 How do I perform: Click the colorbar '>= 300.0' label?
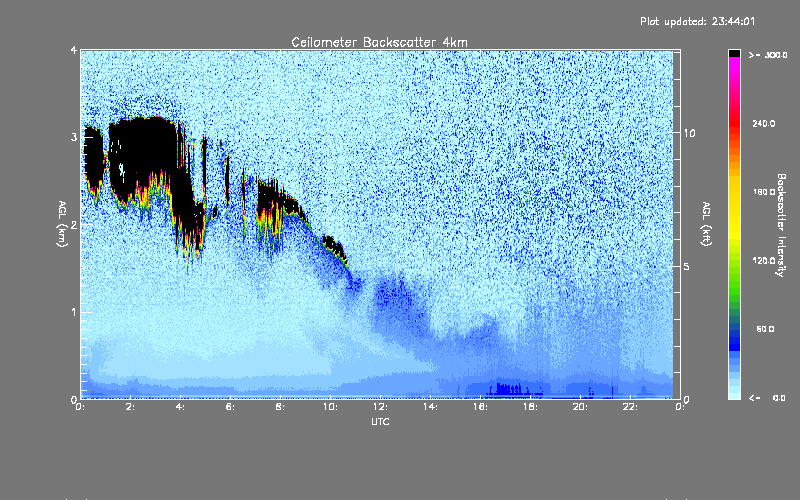(768, 55)
